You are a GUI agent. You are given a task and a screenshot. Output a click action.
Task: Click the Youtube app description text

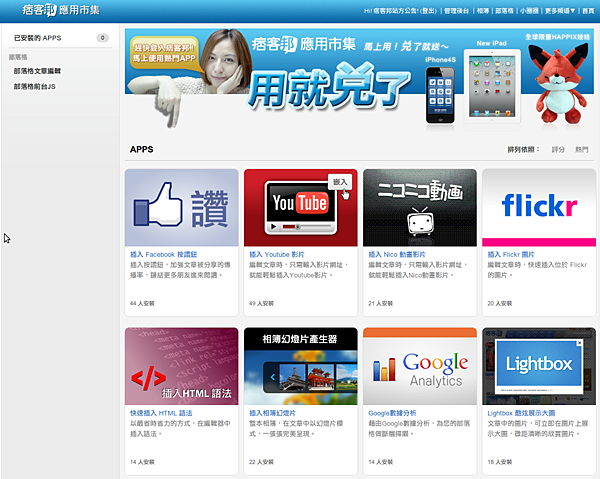(299, 270)
